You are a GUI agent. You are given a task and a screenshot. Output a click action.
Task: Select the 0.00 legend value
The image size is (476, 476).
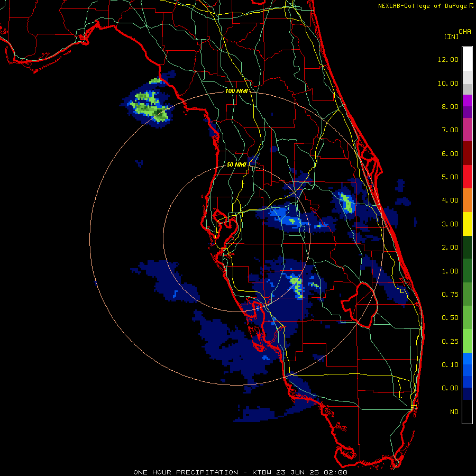click(x=450, y=388)
